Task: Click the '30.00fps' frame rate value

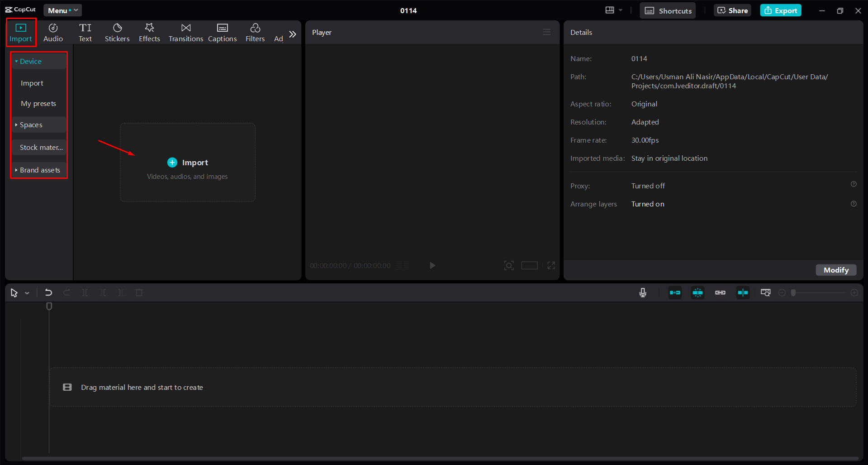Action: pyautogui.click(x=645, y=140)
